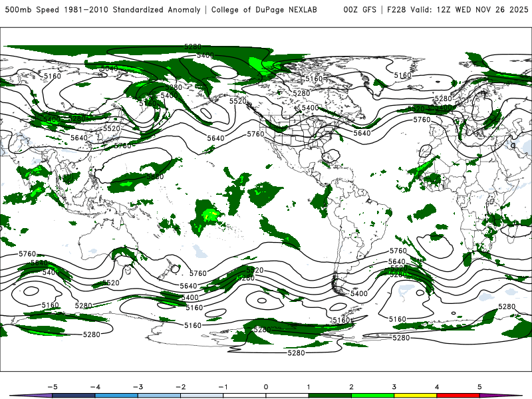532x399 pixels.
Task: Click the '3' colorbar tick label
Action: tap(394, 387)
